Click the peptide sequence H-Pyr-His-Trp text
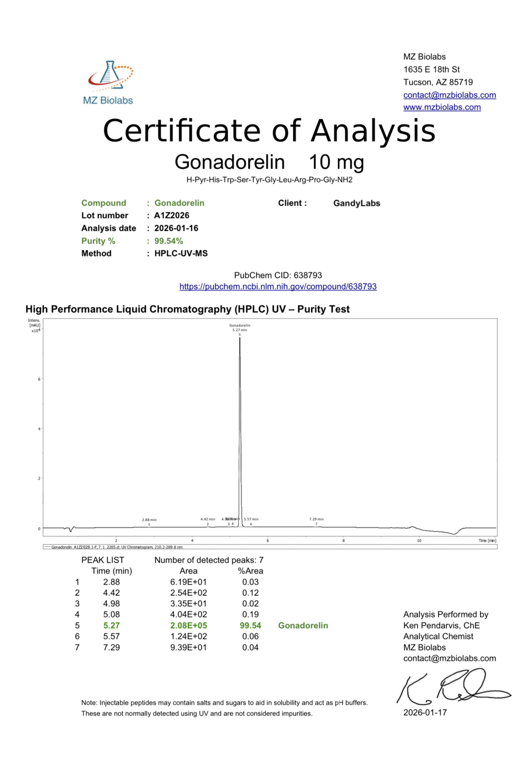 269,180
